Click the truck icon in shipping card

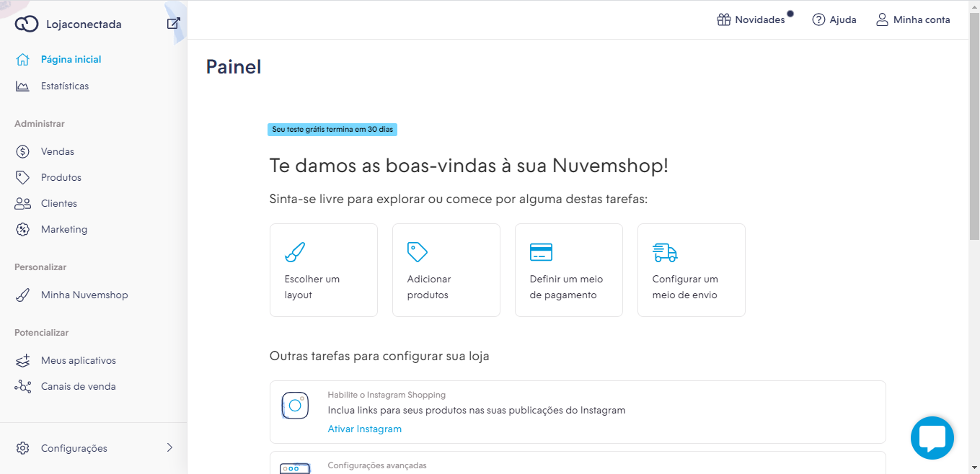[x=665, y=252]
